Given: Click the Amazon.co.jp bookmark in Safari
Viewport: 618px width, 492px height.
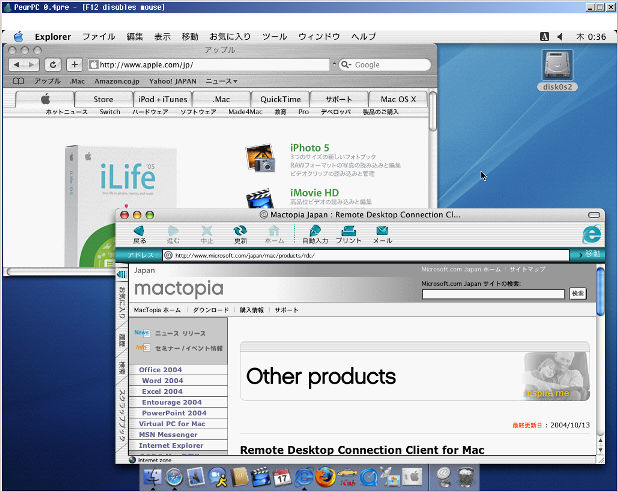Looking at the screenshot, I should click(117, 81).
